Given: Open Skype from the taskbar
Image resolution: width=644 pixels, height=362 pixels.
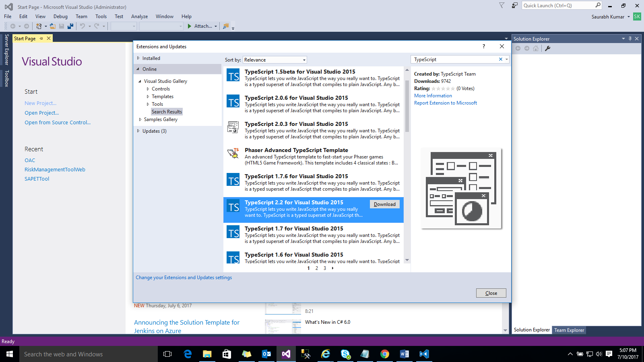Looking at the screenshot, I should coord(345,354).
